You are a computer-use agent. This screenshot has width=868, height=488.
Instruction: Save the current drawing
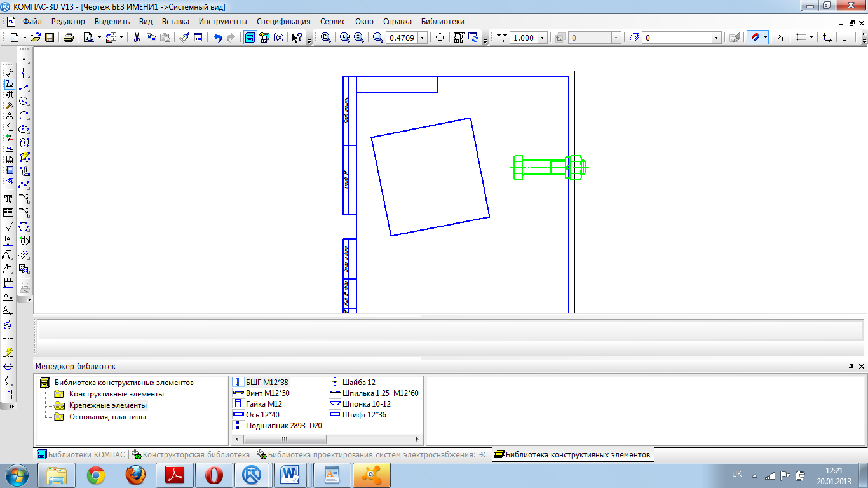(x=50, y=37)
